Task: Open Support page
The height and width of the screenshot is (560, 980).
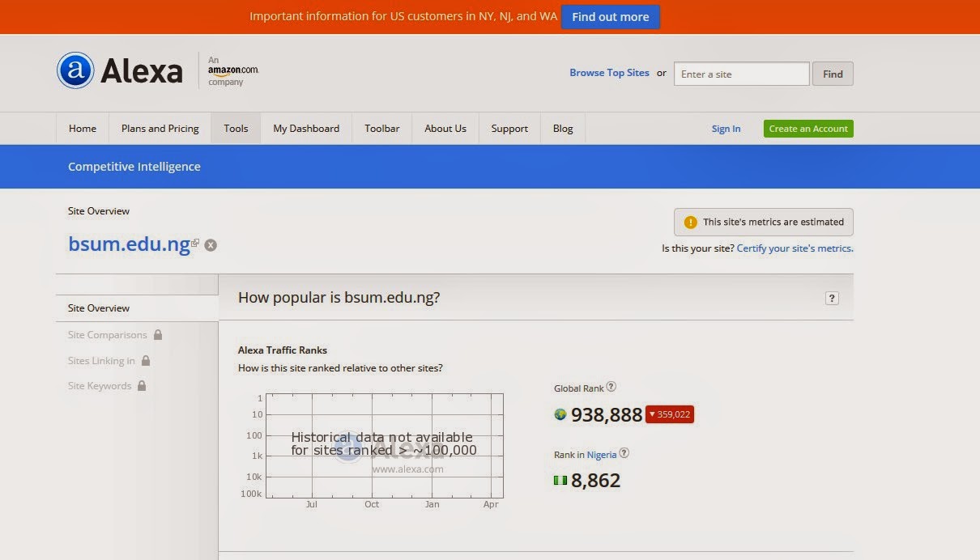Action: pyautogui.click(x=509, y=128)
